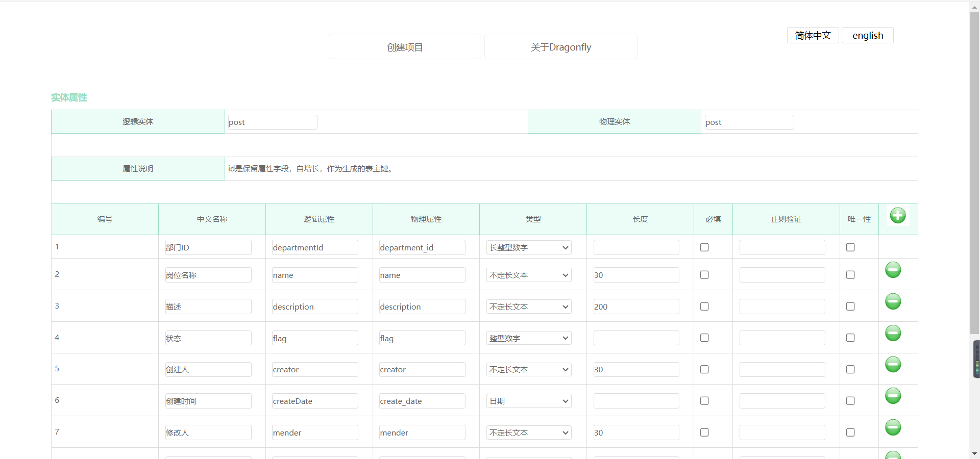Image resolution: width=980 pixels, height=459 pixels.
Task: Tick 必填 checkbox for 部门ID row
Action: [704, 247]
